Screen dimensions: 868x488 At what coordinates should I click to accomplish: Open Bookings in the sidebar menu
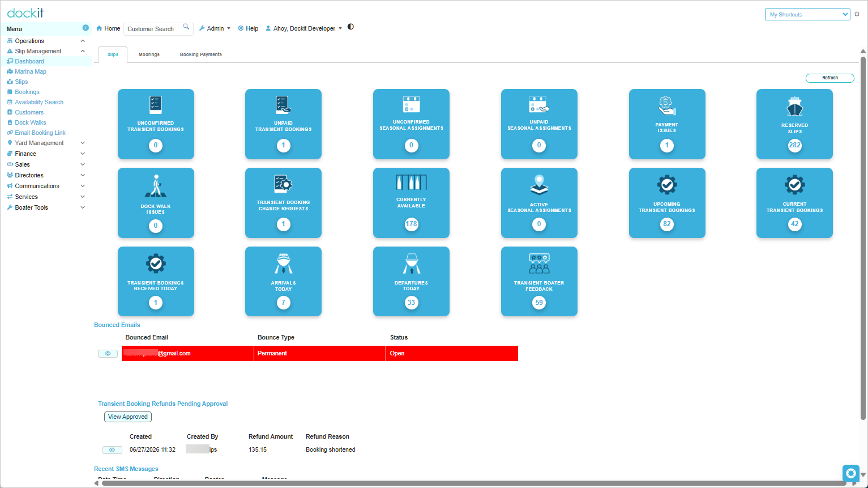(x=27, y=92)
